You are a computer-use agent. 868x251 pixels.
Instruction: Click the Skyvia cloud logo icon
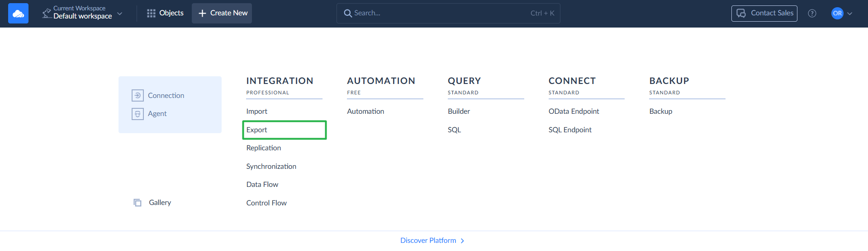(x=18, y=14)
